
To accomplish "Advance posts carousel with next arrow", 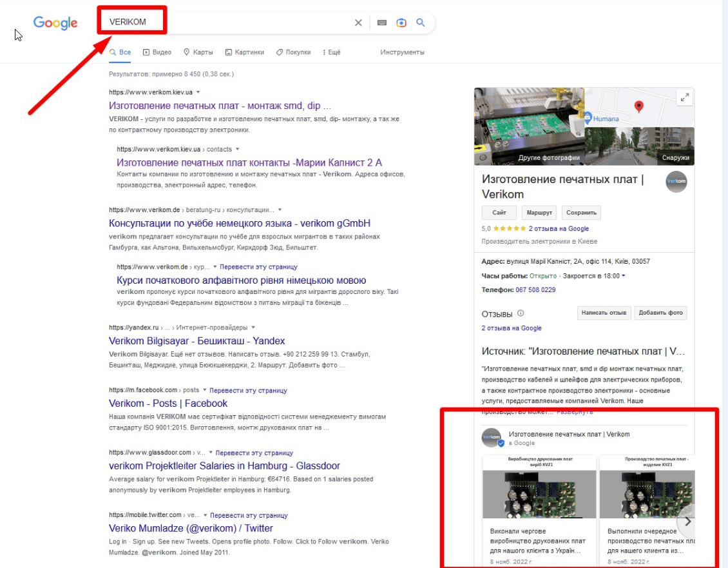I will coord(687,522).
